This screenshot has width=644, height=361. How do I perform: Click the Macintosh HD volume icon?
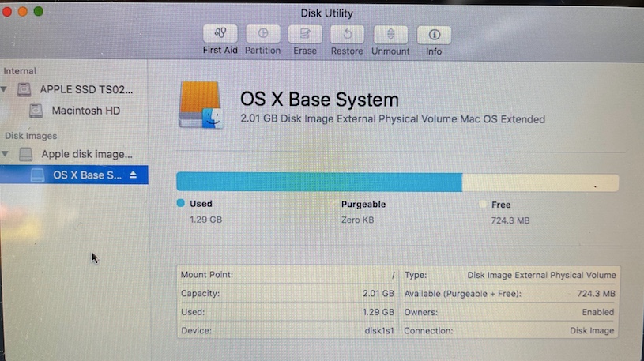pyautogui.click(x=36, y=111)
